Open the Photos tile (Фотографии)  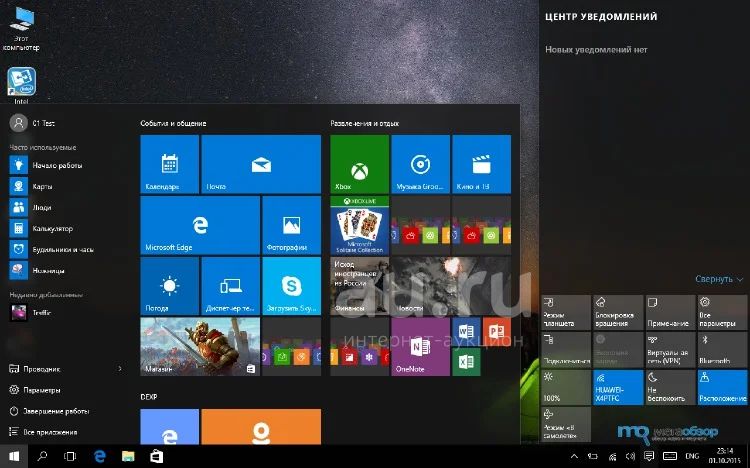[291, 225]
